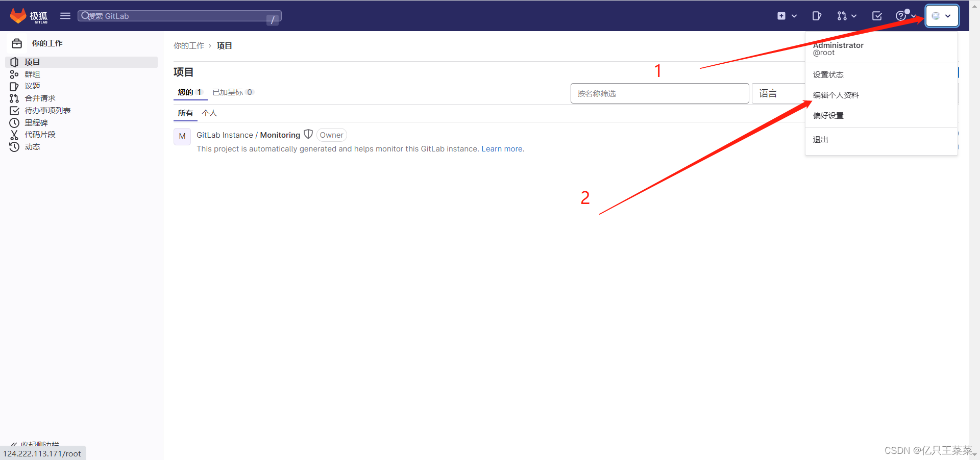Select 项目 in the left sidebar
Viewport: 980px width, 460px height.
click(x=82, y=62)
